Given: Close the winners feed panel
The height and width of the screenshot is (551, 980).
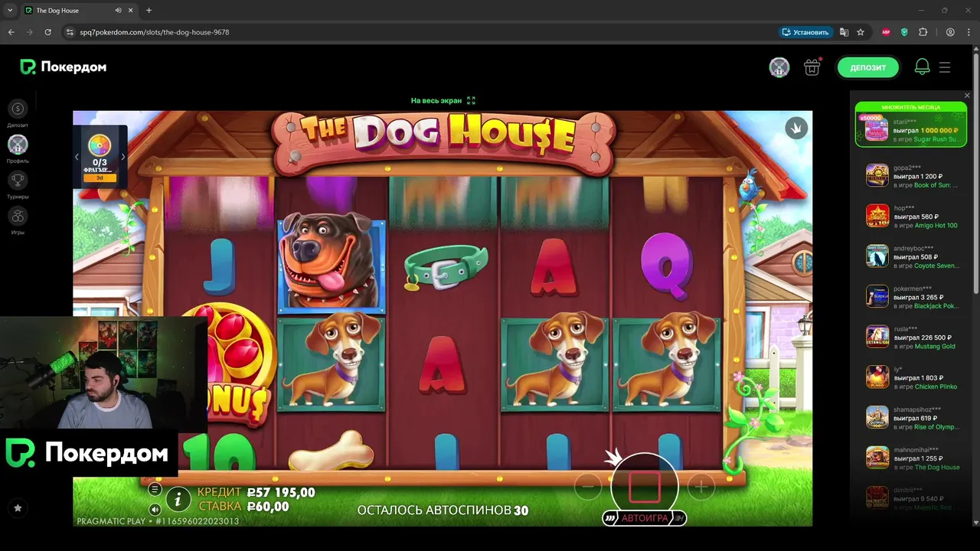Looking at the screenshot, I should pos(967,96).
